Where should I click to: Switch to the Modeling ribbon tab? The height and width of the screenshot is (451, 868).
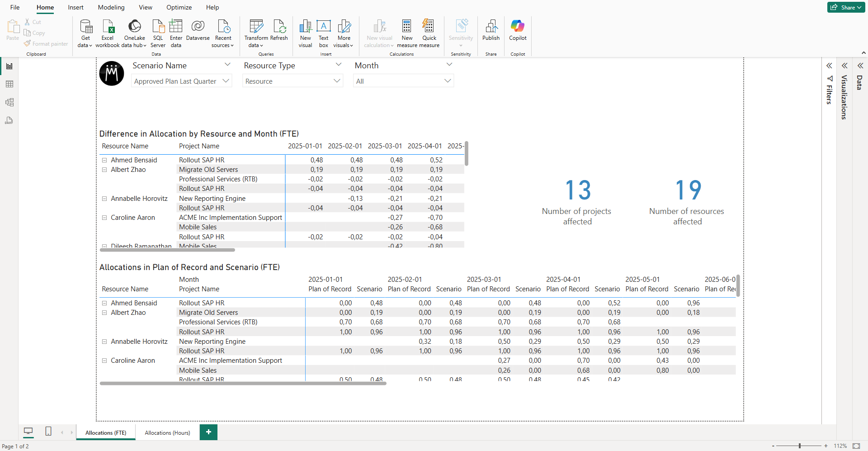111,7
